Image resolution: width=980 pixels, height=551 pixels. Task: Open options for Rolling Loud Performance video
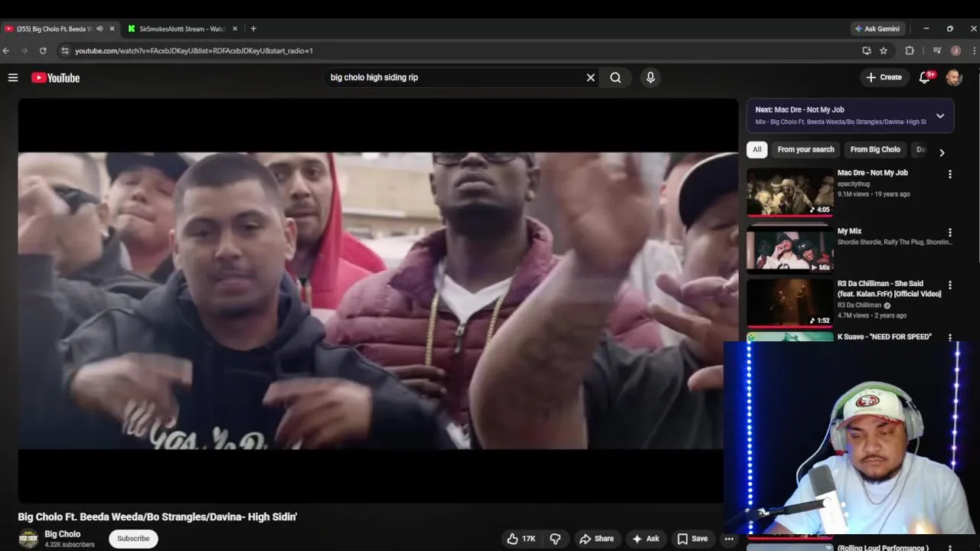(x=950, y=548)
